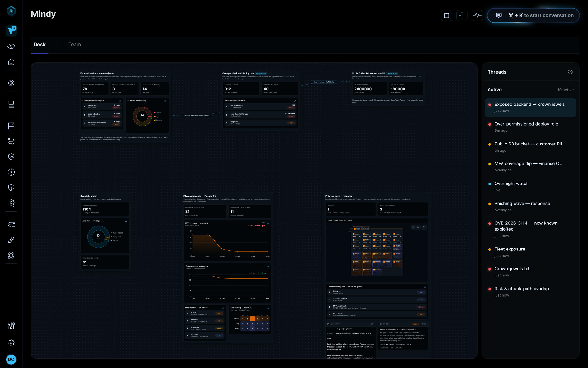This screenshot has width=588, height=368.
Task: Click sparkle icon on Exposure by criticality
Action: click(165, 101)
